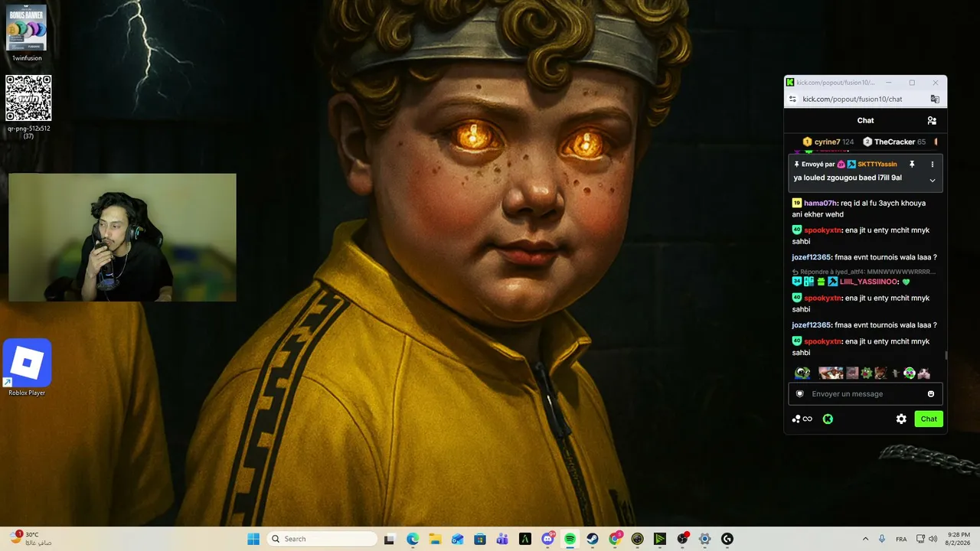Screen dimensions: 980x551
Task: Open Logitech G HUB on taskbar
Action: pyautogui.click(x=727, y=539)
